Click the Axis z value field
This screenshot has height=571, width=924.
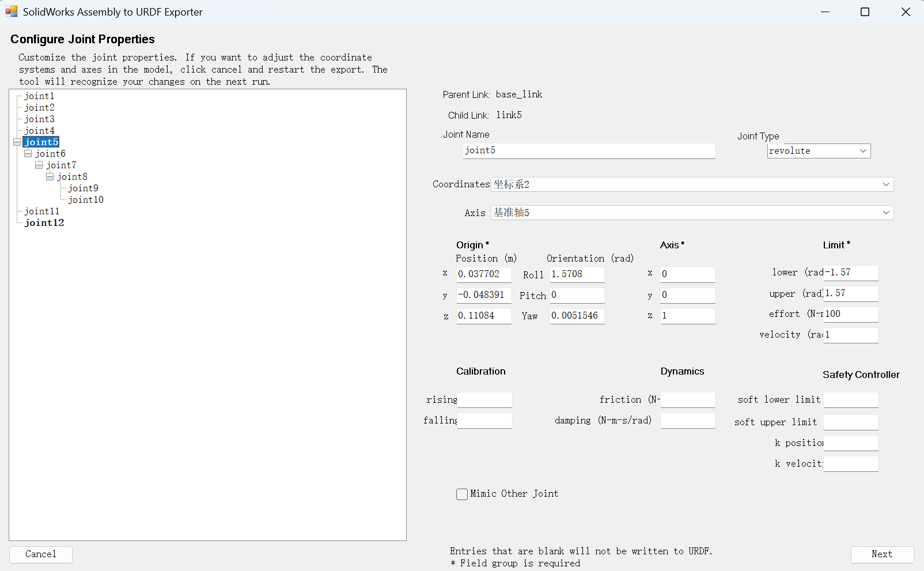688,316
